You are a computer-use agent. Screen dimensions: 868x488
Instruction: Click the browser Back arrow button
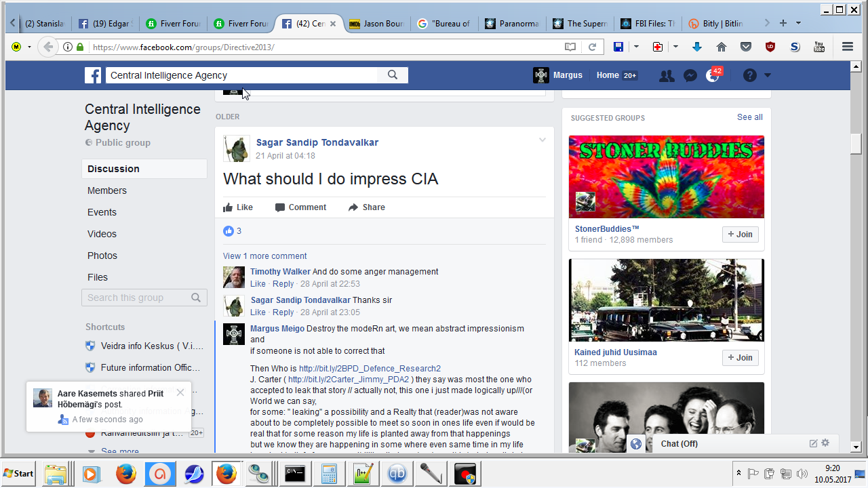click(x=47, y=47)
